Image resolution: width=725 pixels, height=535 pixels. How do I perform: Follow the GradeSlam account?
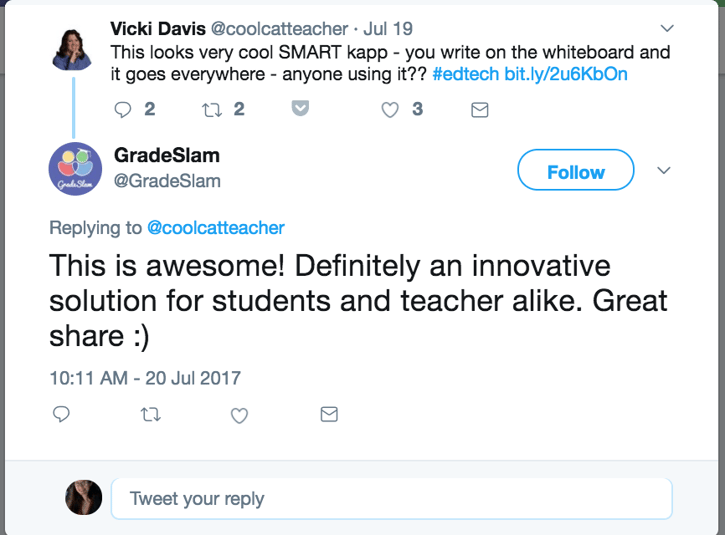point(575,172)
